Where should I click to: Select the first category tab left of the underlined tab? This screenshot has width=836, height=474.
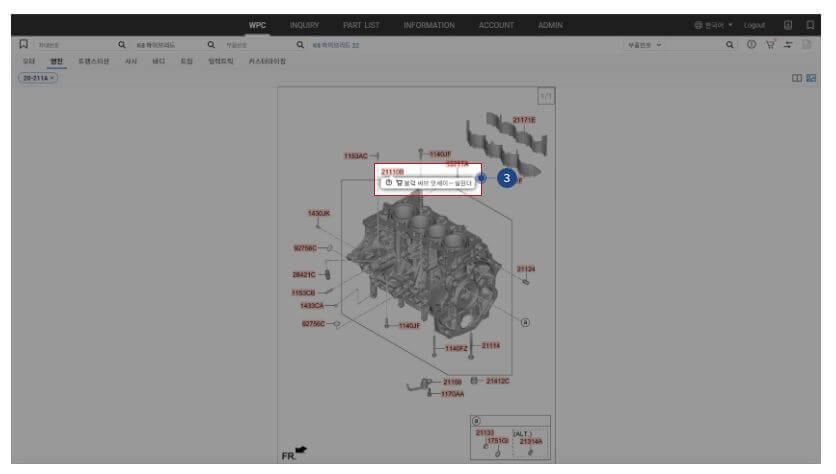pos(29,61)
